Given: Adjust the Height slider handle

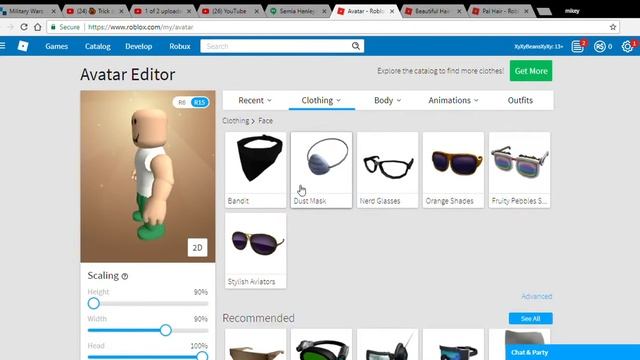Looking at the screenshot, I should pyautogui.click(x=93, y=303).
